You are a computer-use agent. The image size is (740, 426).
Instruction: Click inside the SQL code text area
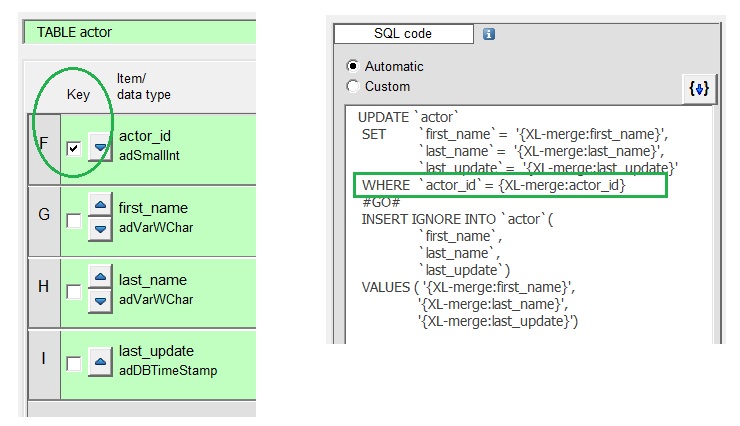529,225
